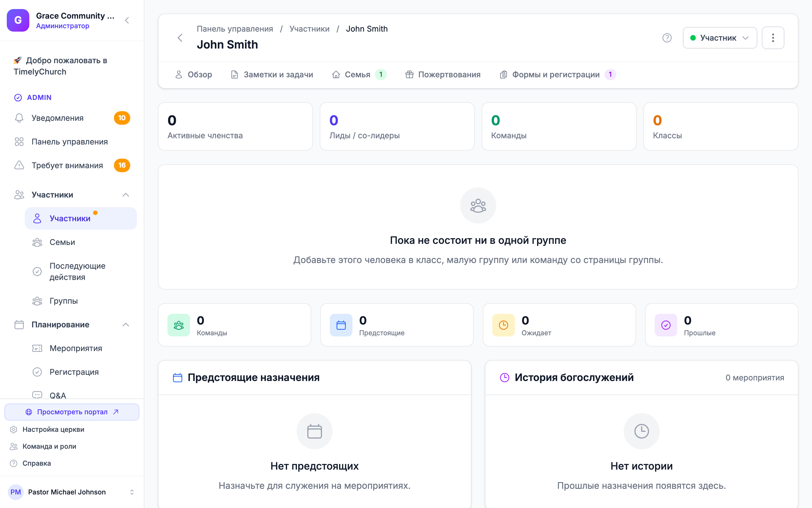Click the gear icon for Настройка церкви

click(x=14, y=429)
